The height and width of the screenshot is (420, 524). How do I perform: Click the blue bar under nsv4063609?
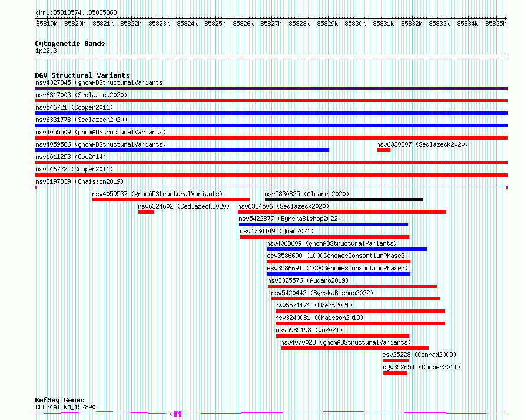(x=347, y=249)
